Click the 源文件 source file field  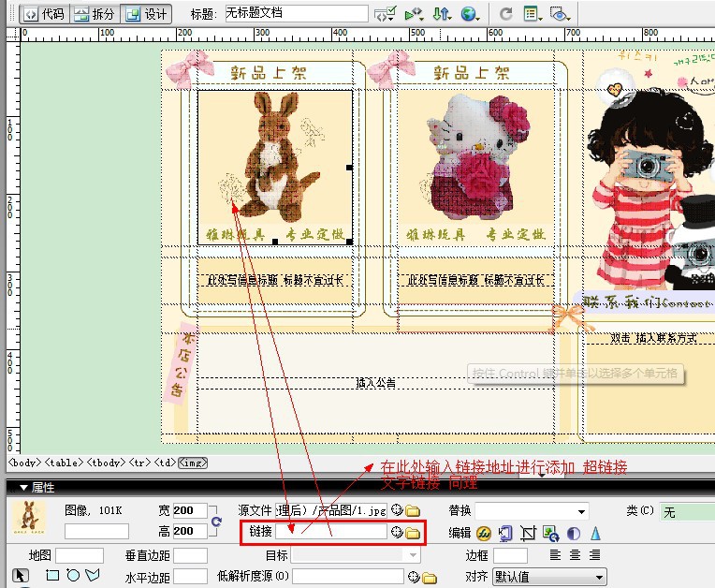click(x=331, y=510)
